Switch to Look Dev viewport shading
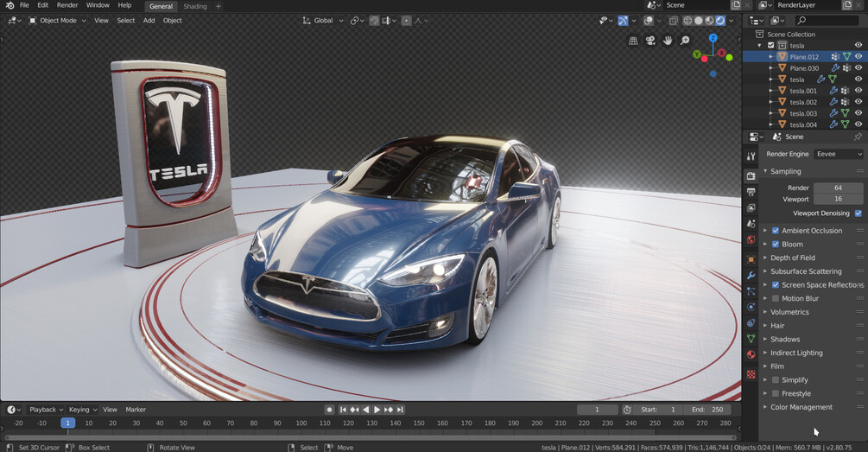The height and width of the screenshot is (452, 868). point(709,21)
